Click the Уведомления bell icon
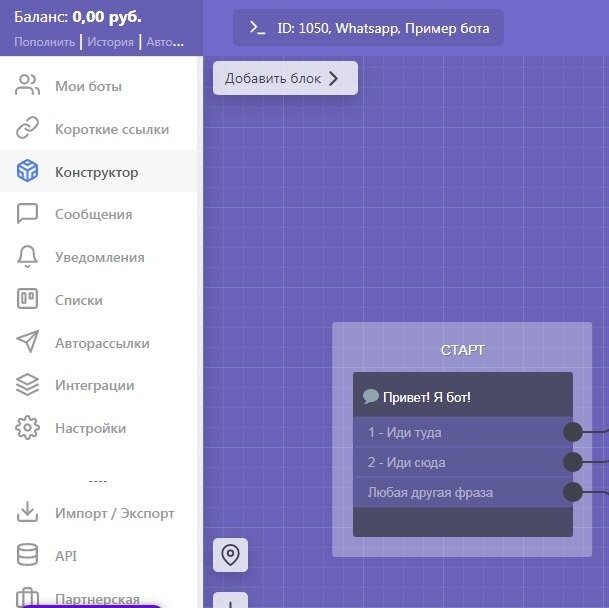 tap(27, 256)
